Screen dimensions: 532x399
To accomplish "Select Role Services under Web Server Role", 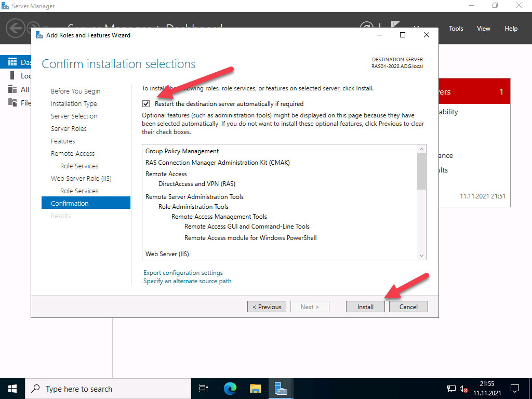I will pyautogui.click(x=79, y=191).
